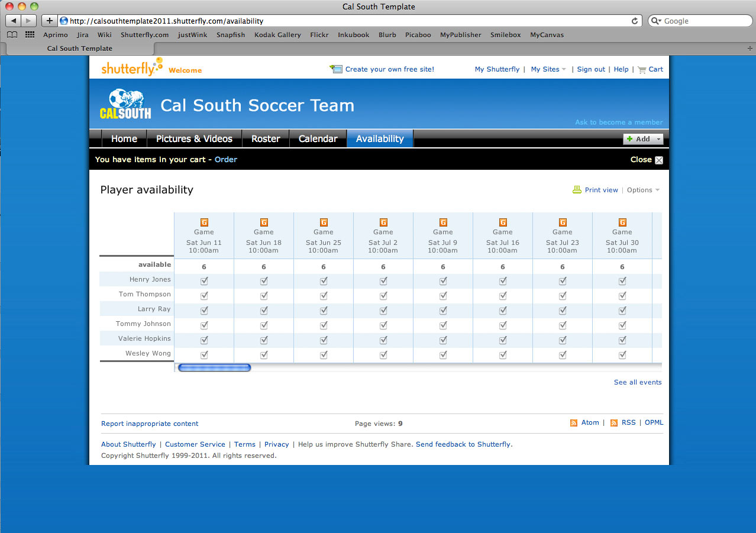Uncheck Larry Ray for Sat Jul 2 game
This screenshot has height=533, width=756.
(383, 311)
